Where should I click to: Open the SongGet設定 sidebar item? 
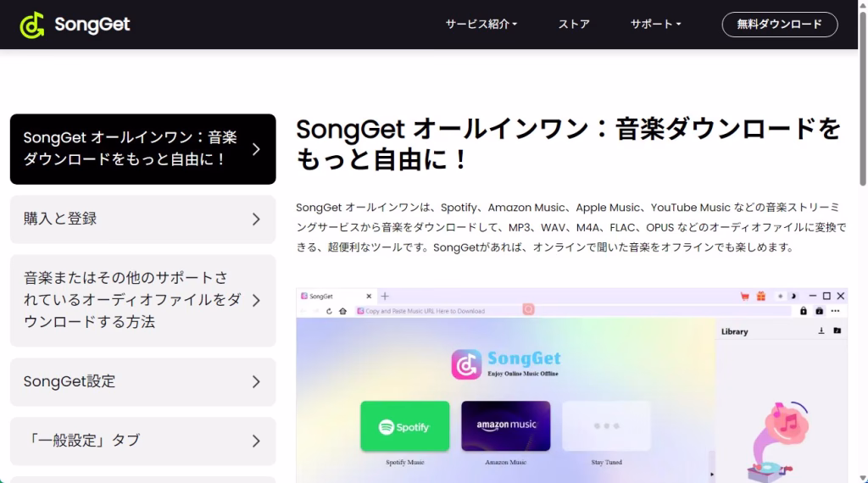[142, 382]
